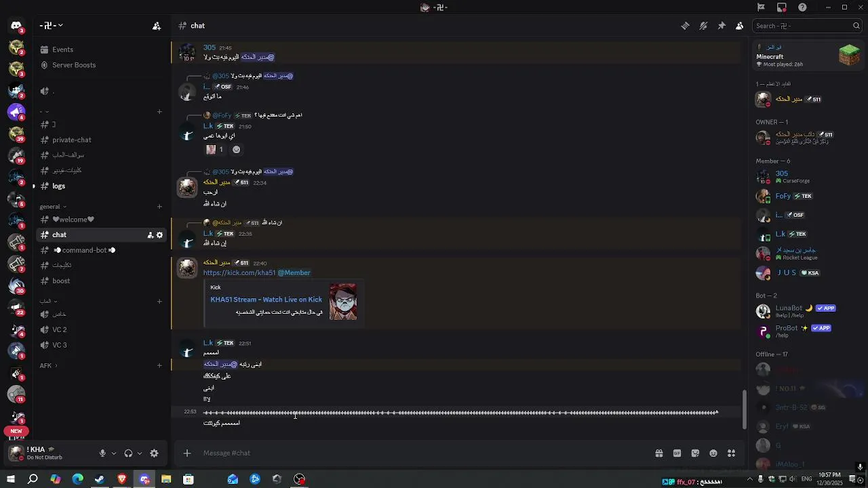The image size is (868, 488).
Task: Open server with 39 notifications badge
Action: [16, 133]
